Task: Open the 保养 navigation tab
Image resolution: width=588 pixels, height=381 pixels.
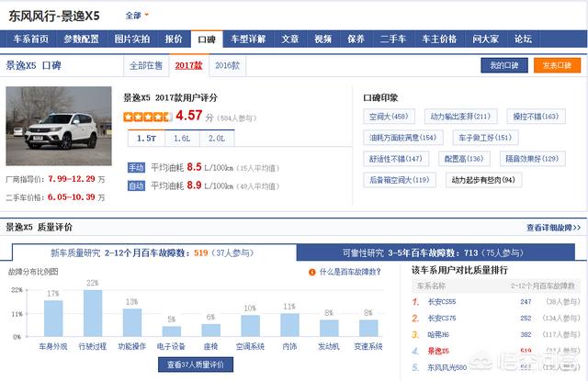Action: pos(356,39)
